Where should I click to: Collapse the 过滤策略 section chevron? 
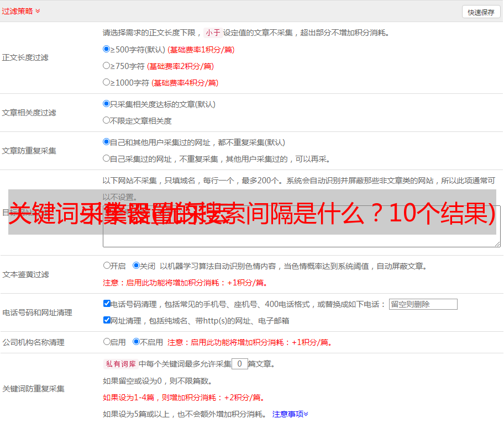[x=38, y=11]
